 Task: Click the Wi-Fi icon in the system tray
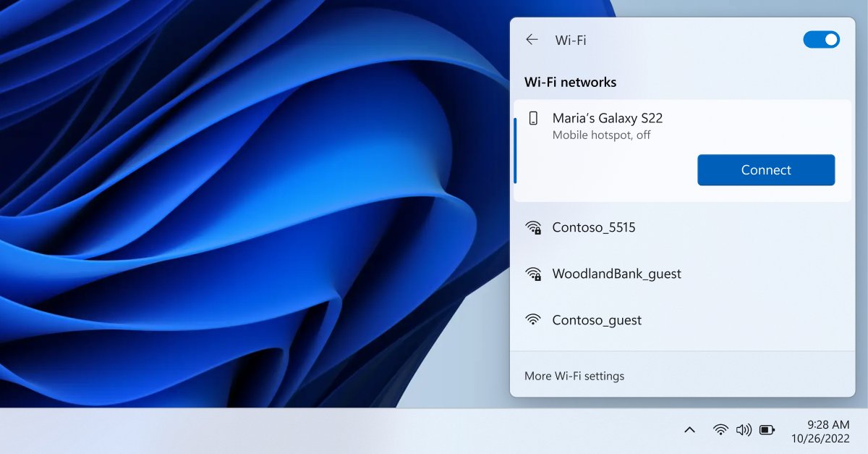point(720,429)
